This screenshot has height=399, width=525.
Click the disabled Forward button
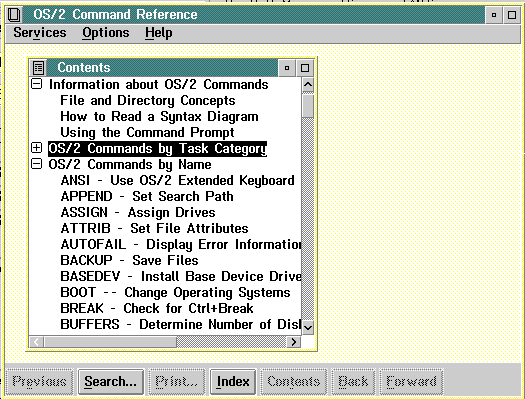(x=411, y=382)
